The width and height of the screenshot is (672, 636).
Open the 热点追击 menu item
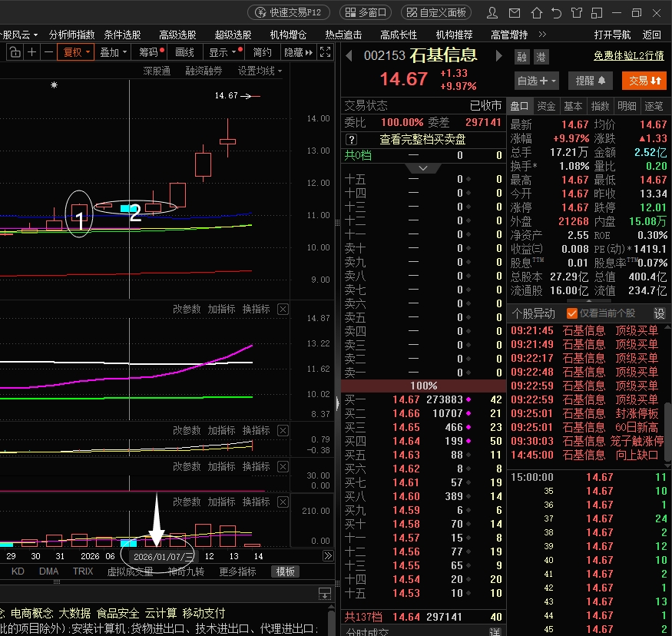point(343,35)
